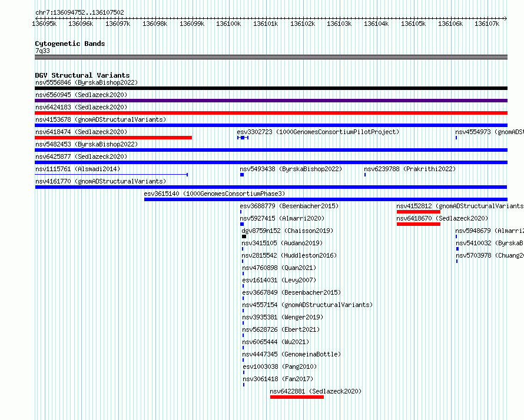
Task: Open nsv5493438 (ByrskaBishop2022) label
Action: pos(291,169)
